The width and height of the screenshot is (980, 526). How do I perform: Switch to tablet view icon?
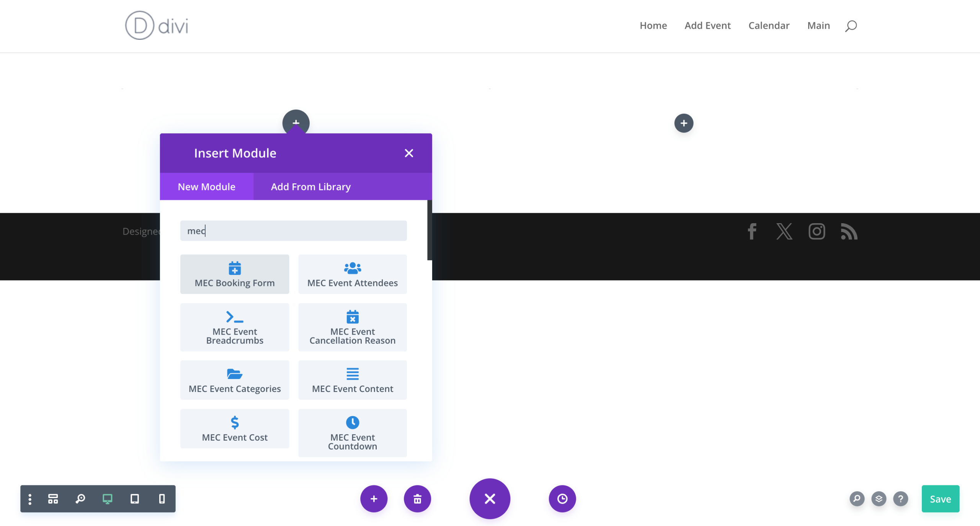135,498
